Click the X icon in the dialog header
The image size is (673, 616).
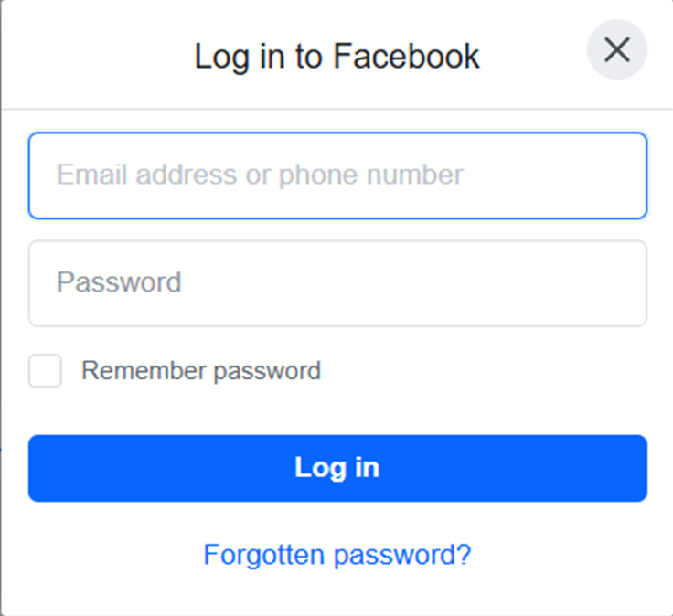click(x=617, y=50)
